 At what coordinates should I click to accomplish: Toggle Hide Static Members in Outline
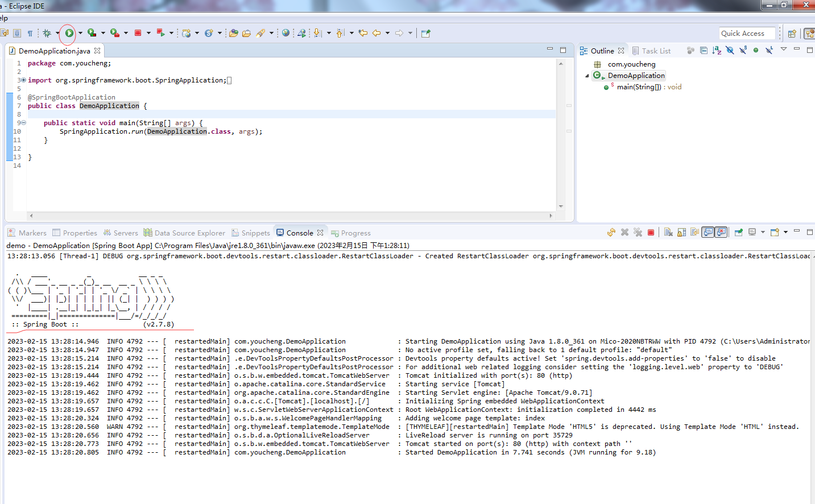click(x=743, y=50)
